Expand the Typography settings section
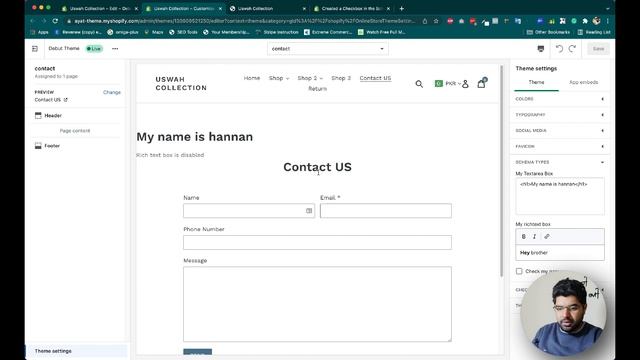Screen dimensions: 640x360 coord(560,115)
